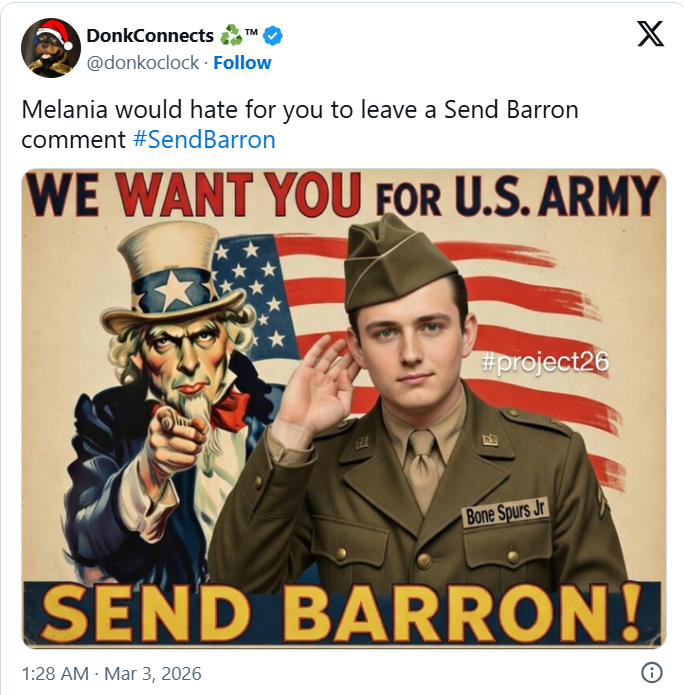Follow the @donkoclock account

coord(242,63)
